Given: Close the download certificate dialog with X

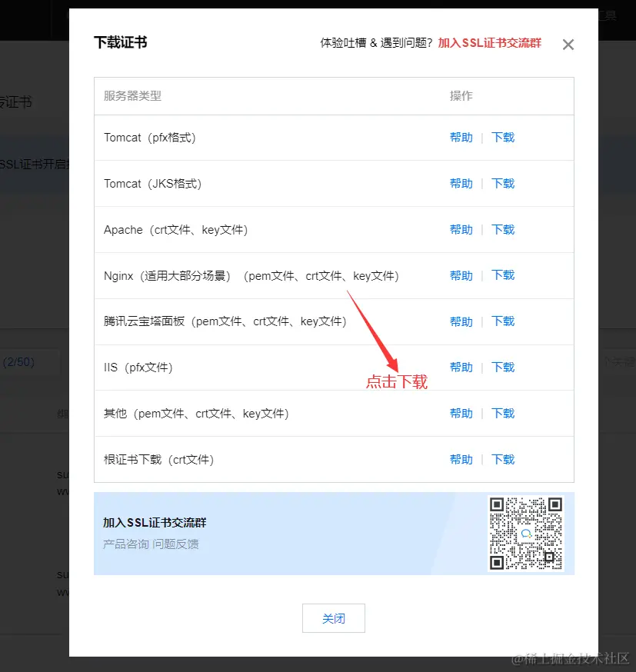Looking at the screenshot, I should pyautogui.click(x=568, y=45).
